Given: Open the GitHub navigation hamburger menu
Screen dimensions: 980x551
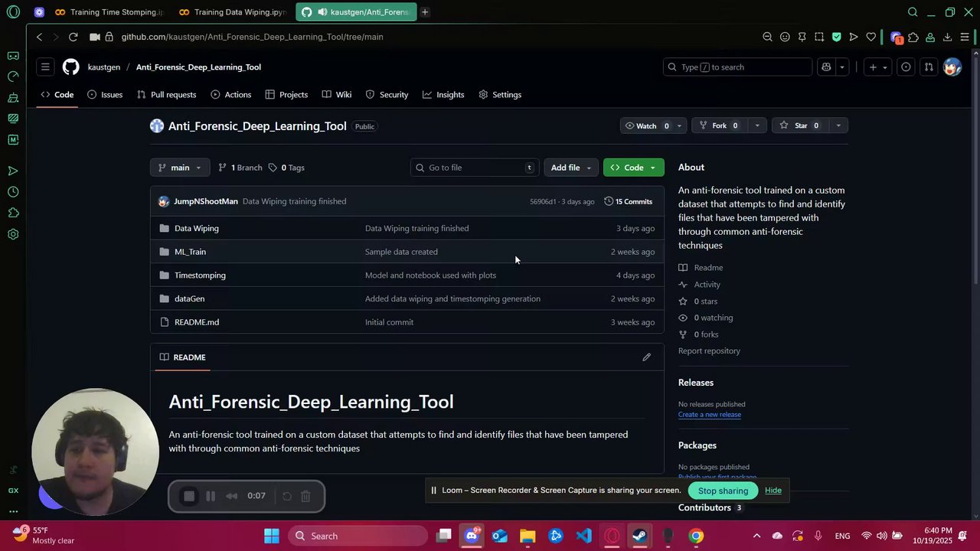Looking at the screenshot, I should coord(45,67).
